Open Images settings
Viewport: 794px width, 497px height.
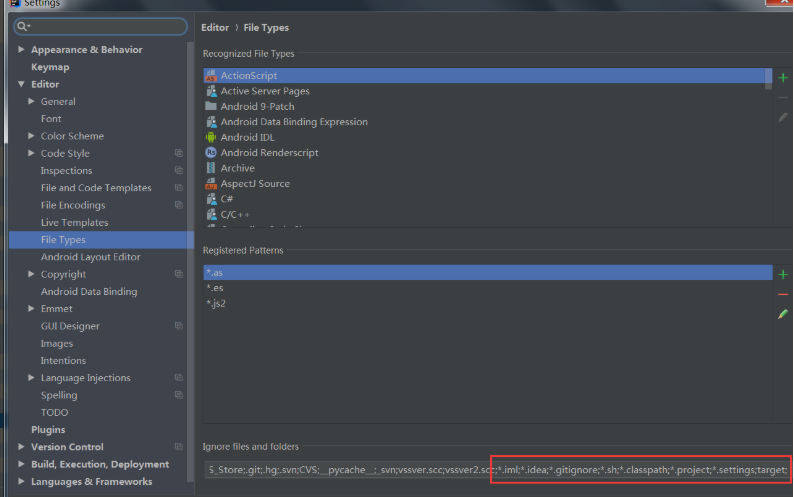[57, 343]
